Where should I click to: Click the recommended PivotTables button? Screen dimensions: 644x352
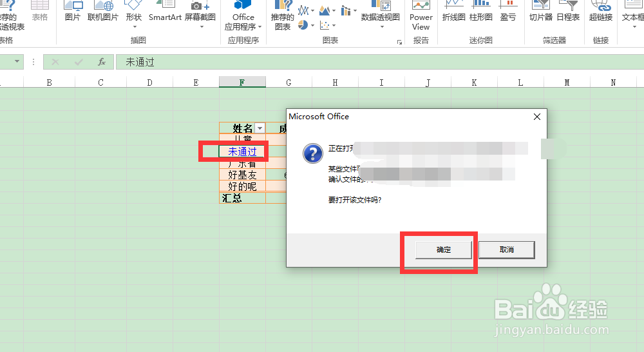11,17
